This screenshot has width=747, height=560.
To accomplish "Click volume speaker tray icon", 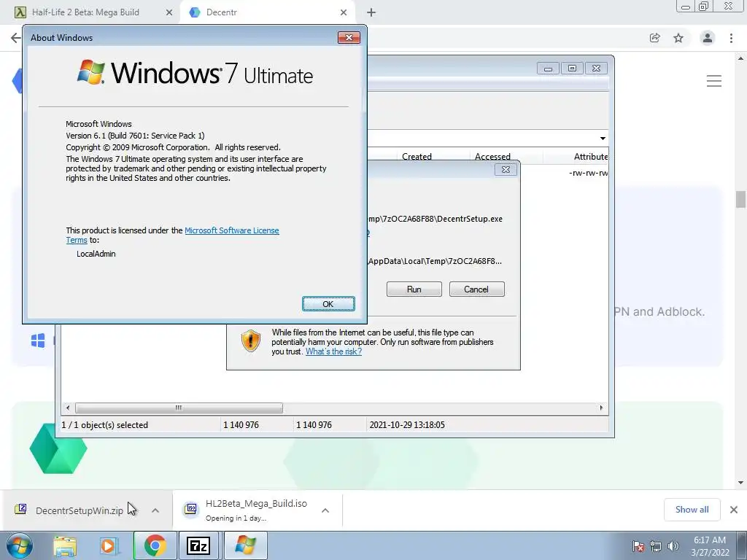I will click(x=673, y=546).
